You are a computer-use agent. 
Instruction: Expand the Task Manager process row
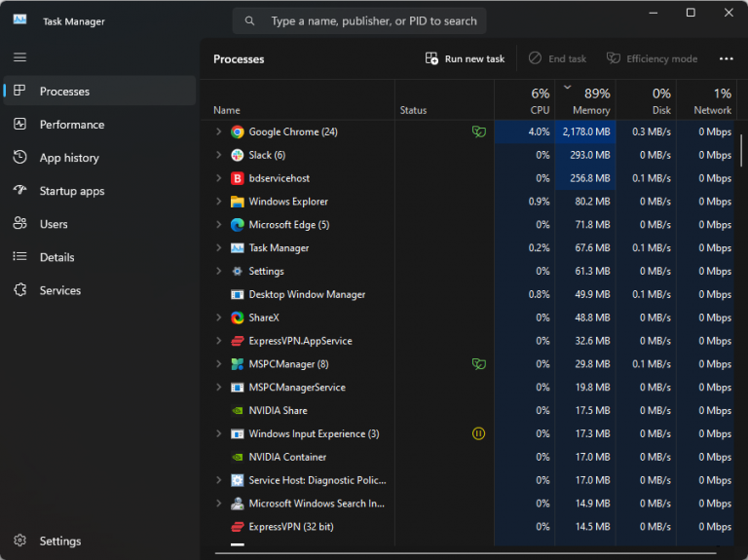[218, 248]
